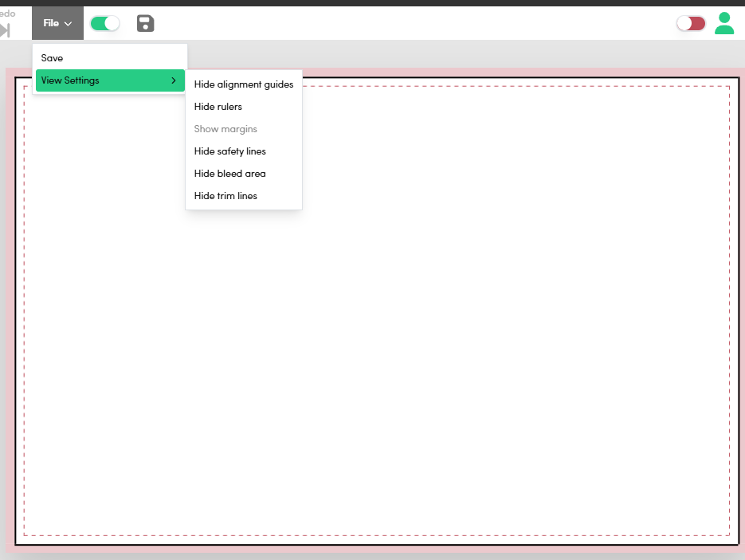The image size is (745, 560).
Task: Choose Hide safety lines
Action: click(x=230, y=151)
